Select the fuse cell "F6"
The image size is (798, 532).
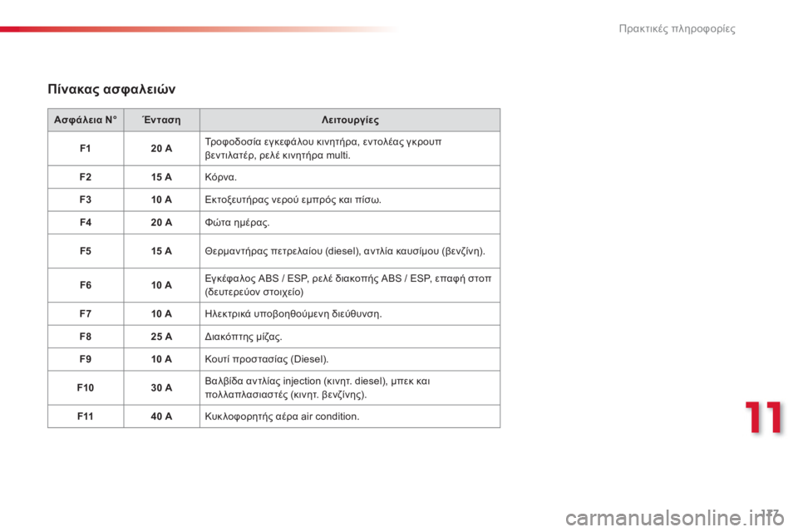[86, 285]
